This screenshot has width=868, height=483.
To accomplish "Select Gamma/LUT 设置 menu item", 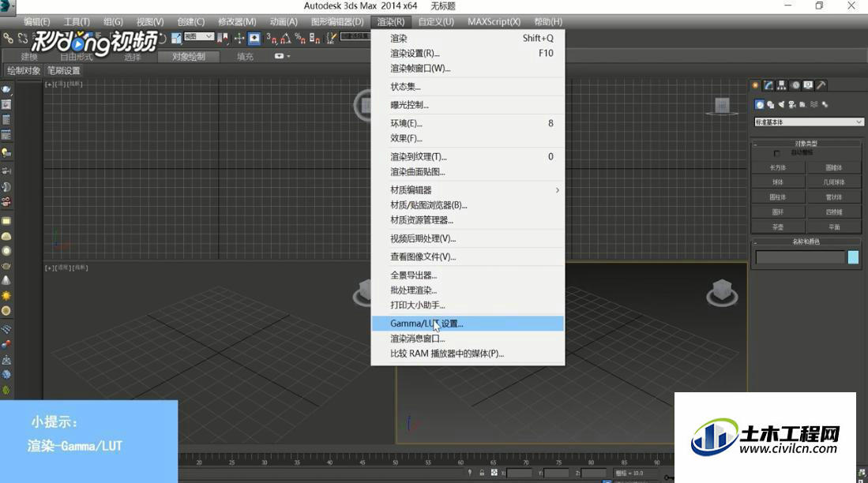I will (468, 324).
